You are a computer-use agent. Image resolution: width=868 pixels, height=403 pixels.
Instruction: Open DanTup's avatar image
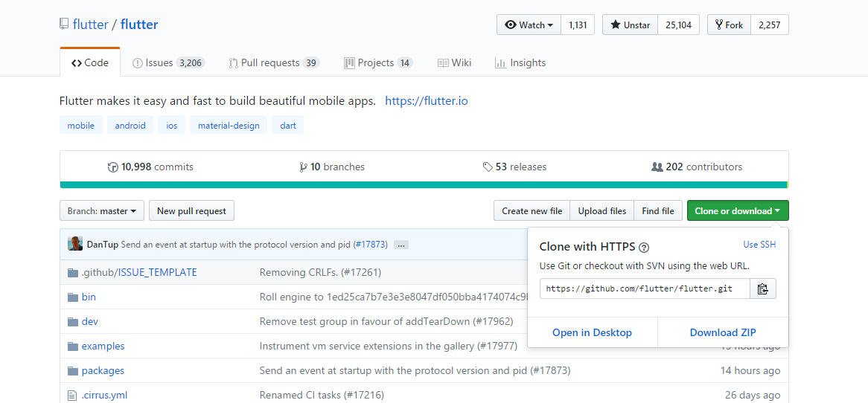click(75, 244)
